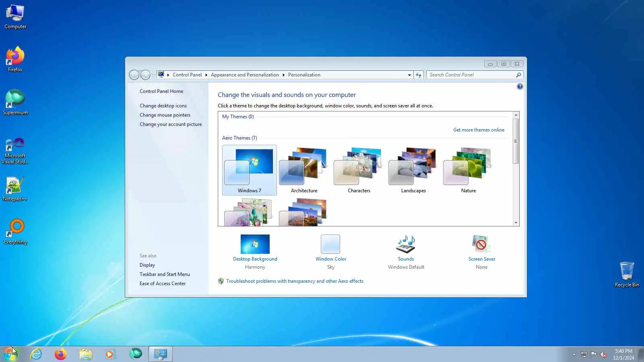Show hidden tray icons arrow
This screenshot has width=644, height=362.
pyautogui.click(x=574, y=354)
